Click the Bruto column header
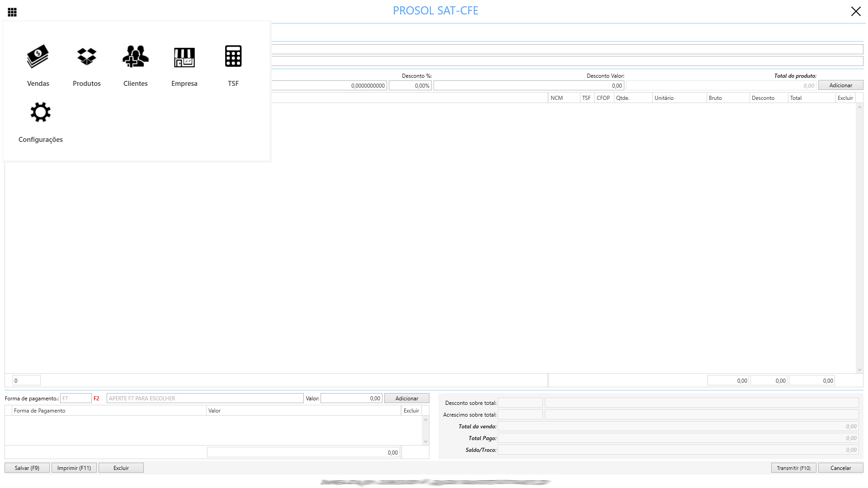 point(728,98)
